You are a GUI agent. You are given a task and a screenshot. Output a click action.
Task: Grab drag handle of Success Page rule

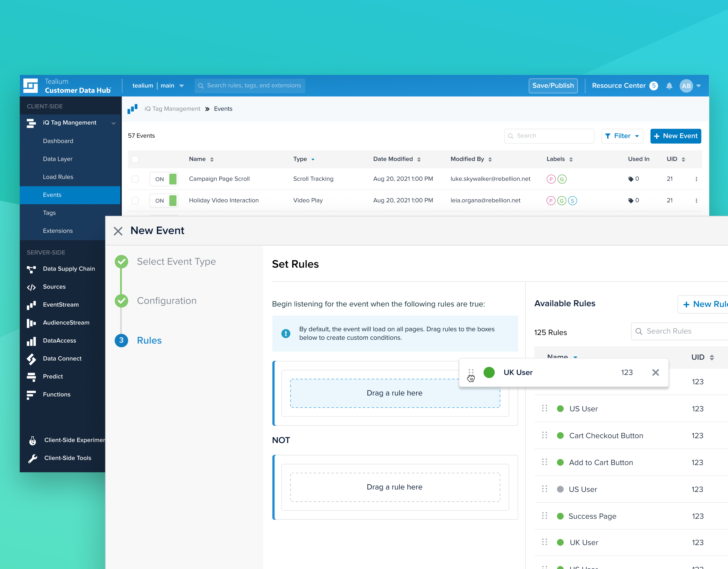545,516
